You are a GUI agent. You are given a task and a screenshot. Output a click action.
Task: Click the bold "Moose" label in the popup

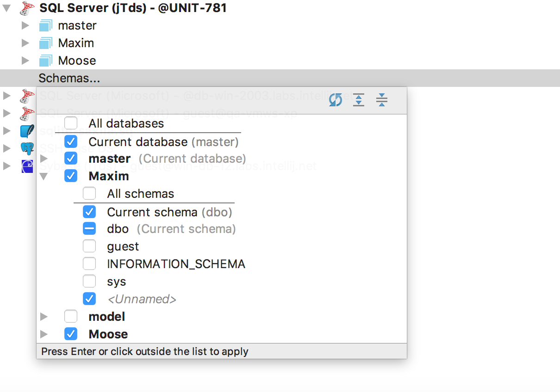tap(108, 334)
